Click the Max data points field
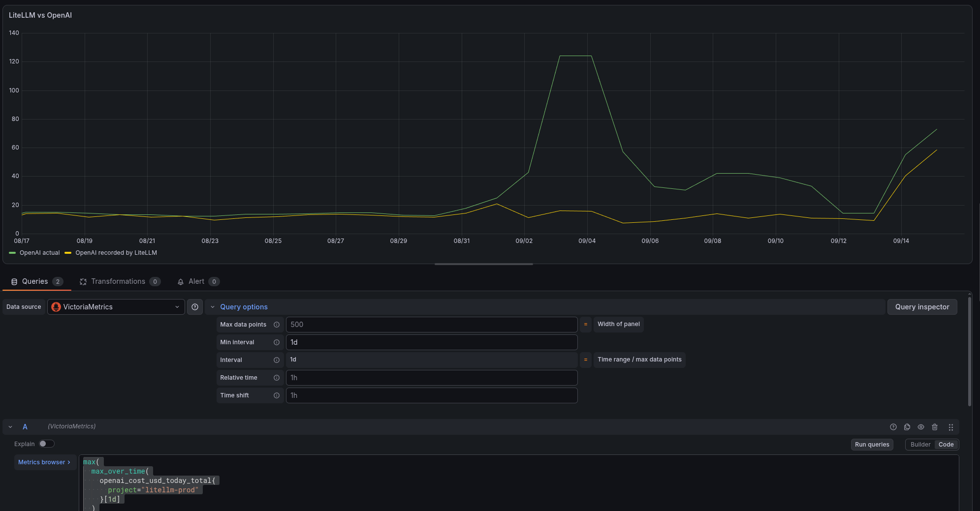The height and width of the screenshot is (511, 980). 432,325
